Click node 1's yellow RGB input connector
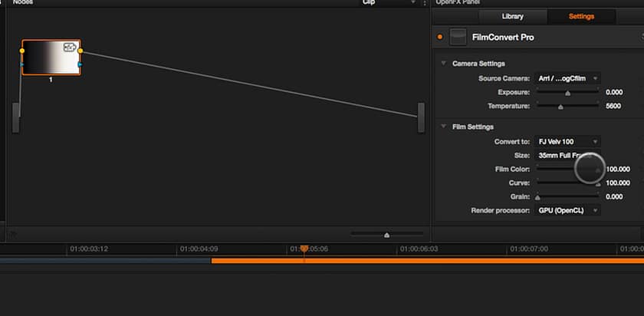 point(21,51)
